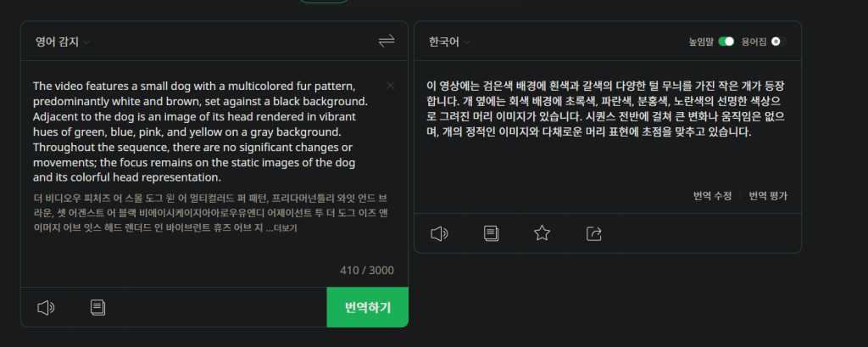868x347 pixels.
Task: Swap source and target languages icon
Action: pos(387,41)
